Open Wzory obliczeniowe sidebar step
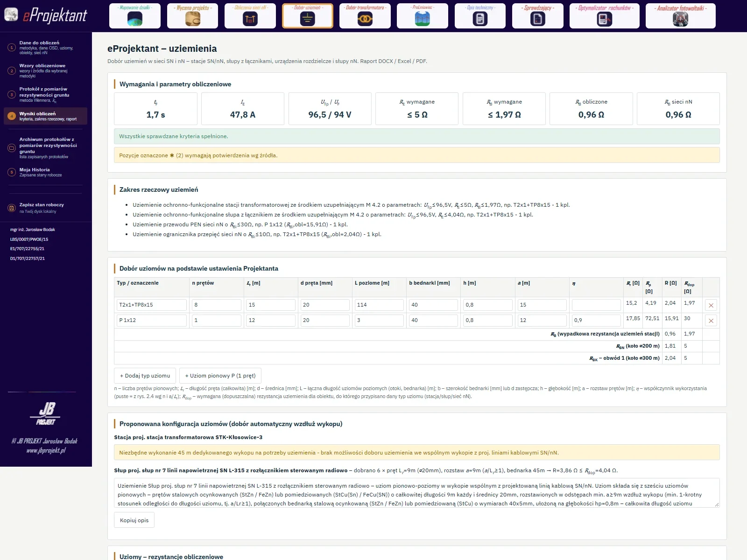The height and width of the screenshot is (560, 747). (45, 70)
